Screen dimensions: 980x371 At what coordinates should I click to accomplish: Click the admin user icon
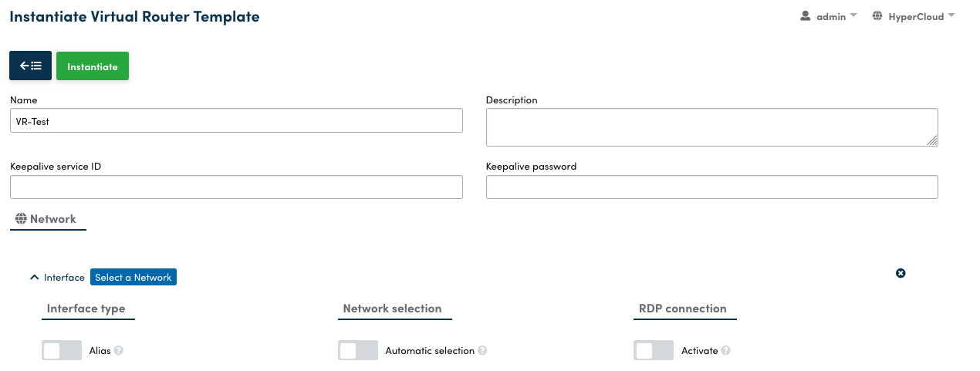point(806,16)
